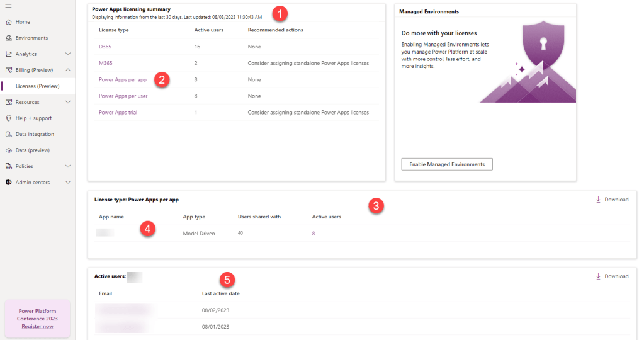
Task: Click the Help + support headset icon
Action: (x=9, y=118)
